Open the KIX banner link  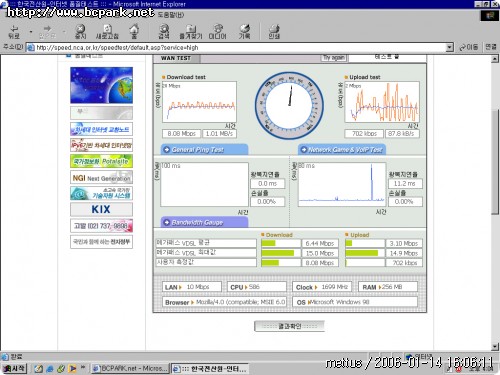(x=101, y=209)
